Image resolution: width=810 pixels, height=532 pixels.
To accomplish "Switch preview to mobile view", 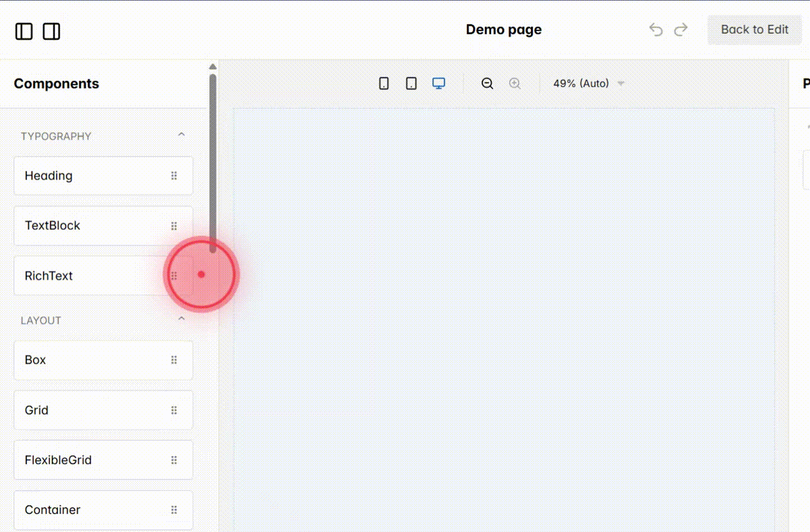I will (384, 83).
